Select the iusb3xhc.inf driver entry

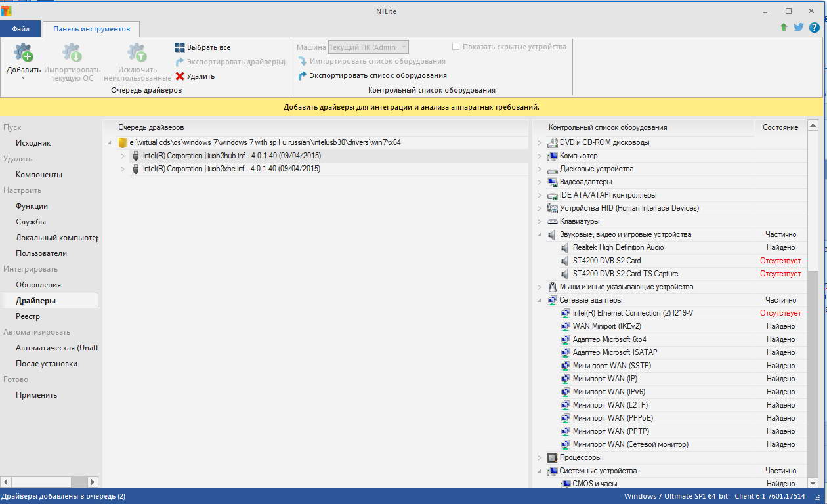[232, 169]
